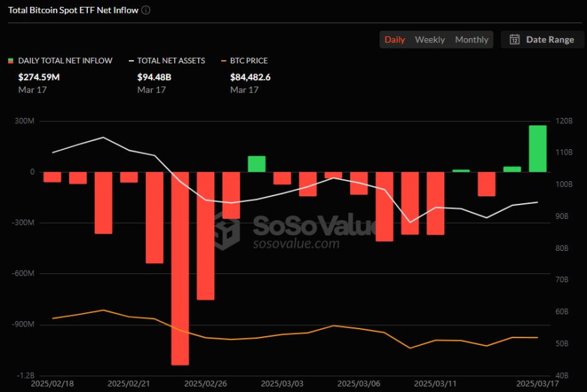This screenshot has width=587, height=392.
Task: Open the Date Range picker
Action: click(543, 40)
